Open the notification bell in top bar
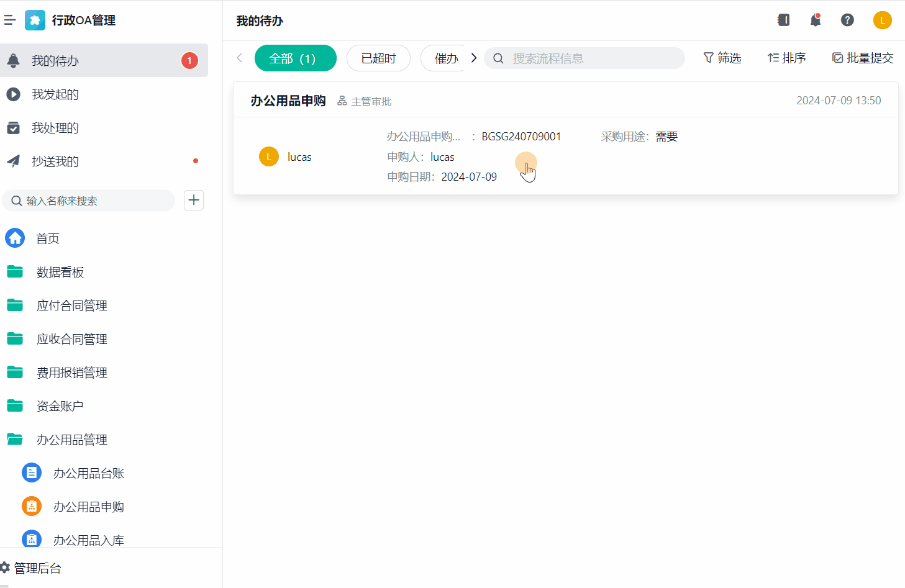The image size is (905, 588). [x=816, y=20]
